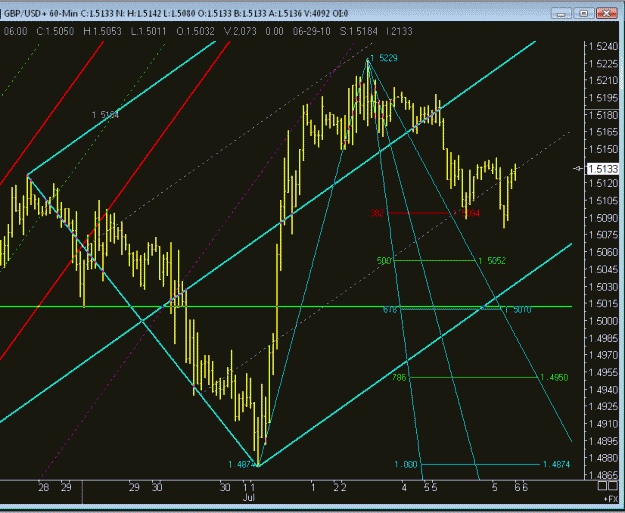Click the H:1.5053 high value in info bar

click(x=102, y=31)
